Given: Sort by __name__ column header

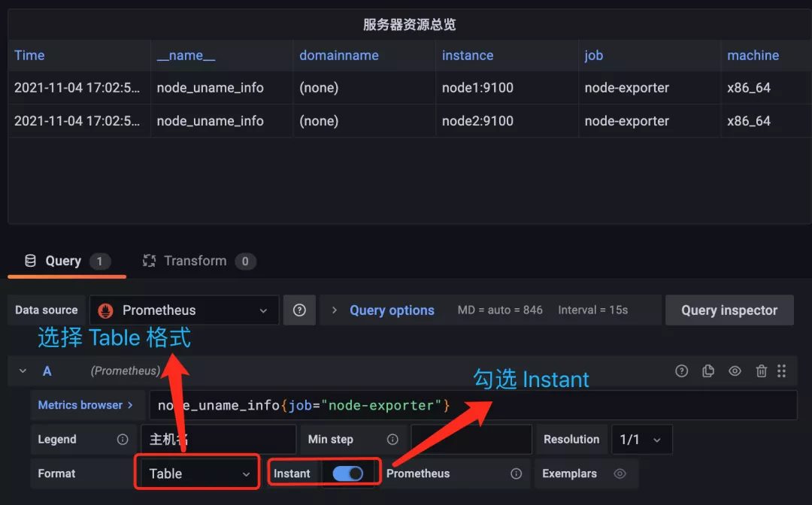Looking at the screenshot, I should pyautogui.click(x=186, y=56).
